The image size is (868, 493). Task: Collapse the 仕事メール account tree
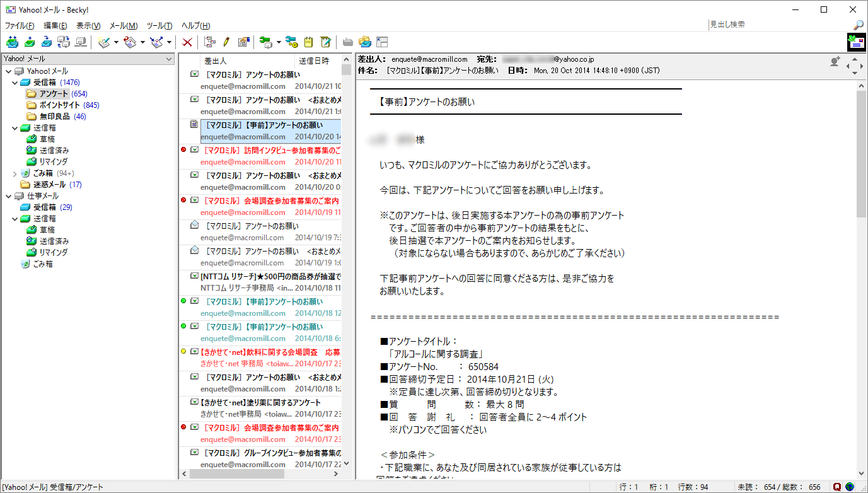point(8,196)
